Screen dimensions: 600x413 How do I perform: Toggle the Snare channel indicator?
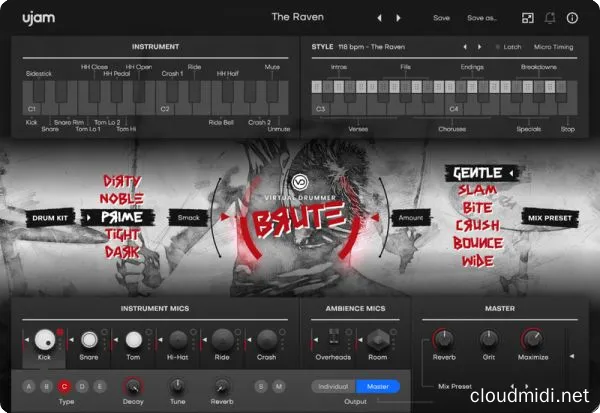[x=104, y=332]
